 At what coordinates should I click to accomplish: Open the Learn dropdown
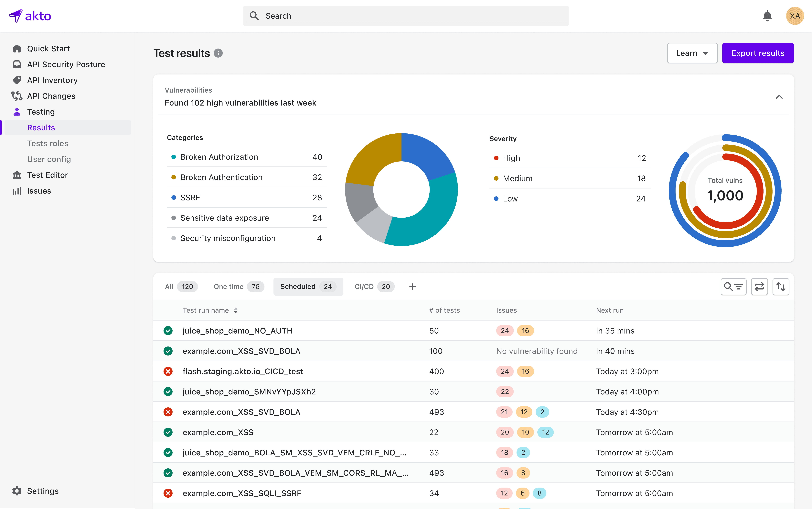pos(692,53)
